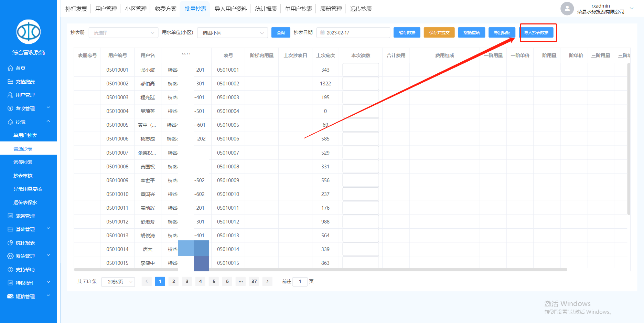
Task: Open 远传抄表 in the sidebar
Action: (29, 162)
